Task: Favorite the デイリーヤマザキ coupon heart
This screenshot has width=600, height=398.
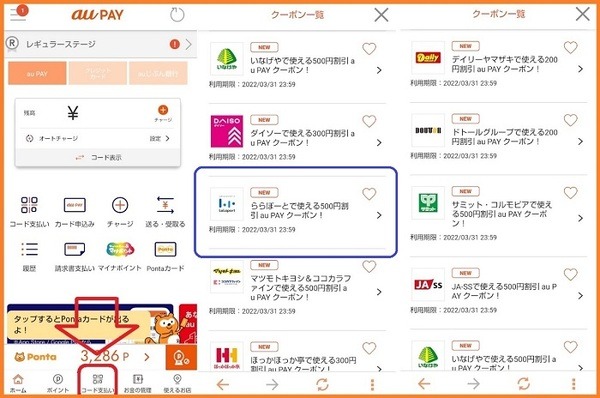Action: click(x=571, y=47)
